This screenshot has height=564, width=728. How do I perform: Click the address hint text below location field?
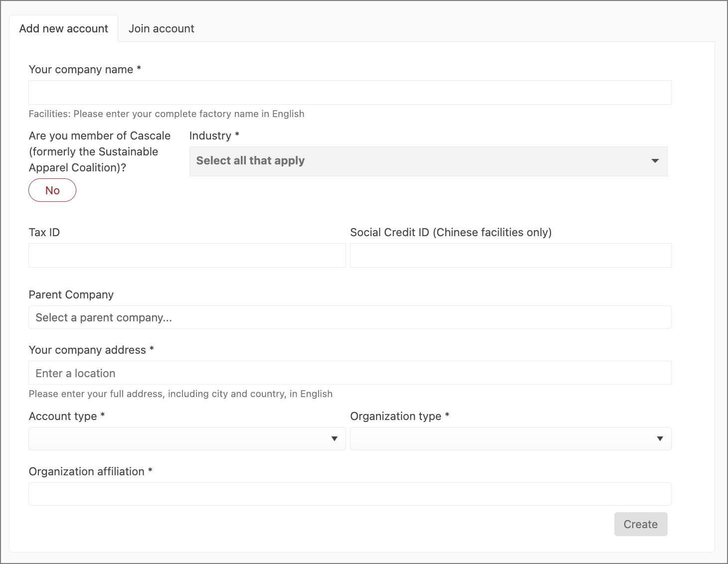(181, 394)
